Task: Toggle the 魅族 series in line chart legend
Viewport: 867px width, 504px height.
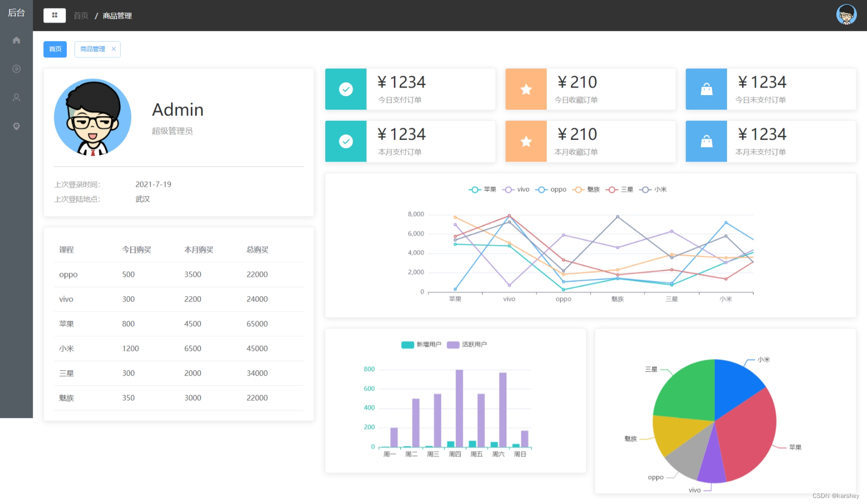Action: [x=586, y=190]
